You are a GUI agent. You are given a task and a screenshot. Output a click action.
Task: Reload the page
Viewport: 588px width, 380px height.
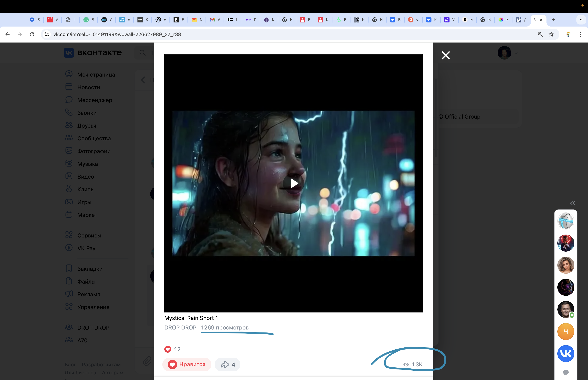pos(32,34)
